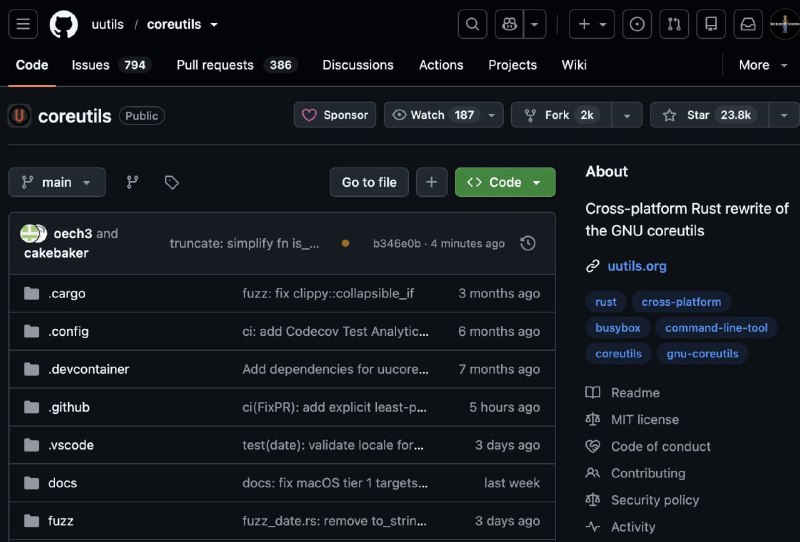800x542 pixels.
Task: Expand the Star lists dropdown
Action: coord(784,115)
